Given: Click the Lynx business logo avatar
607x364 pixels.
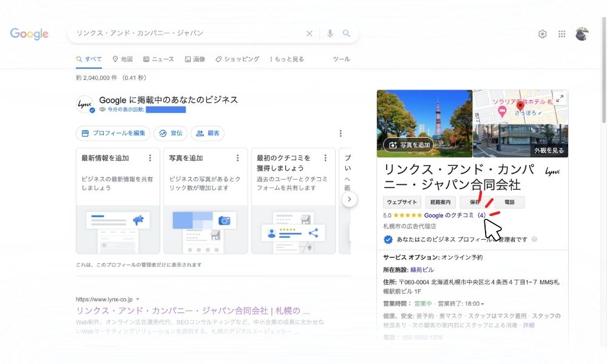Looking at the screenshot, I should pos(85,104).
